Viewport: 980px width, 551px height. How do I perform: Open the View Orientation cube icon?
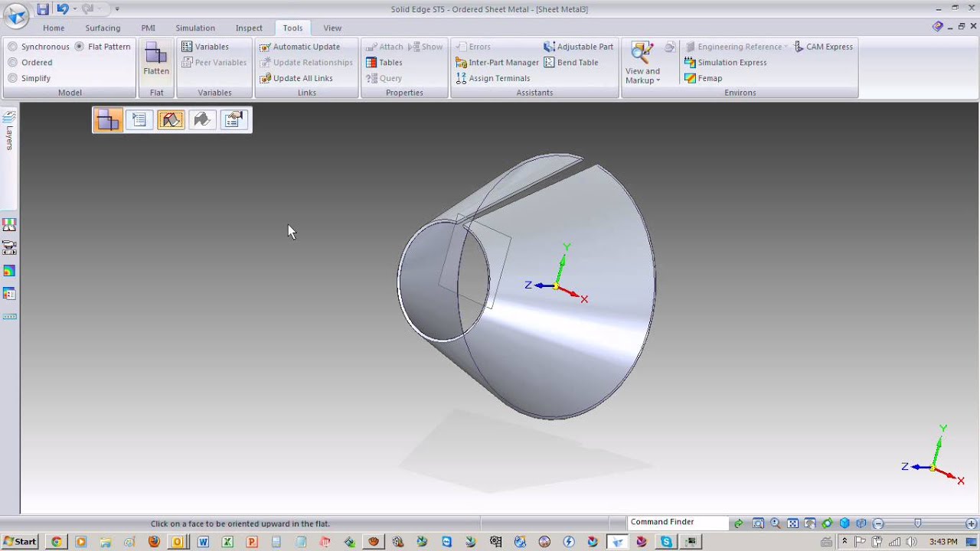(x=844, y=523)
